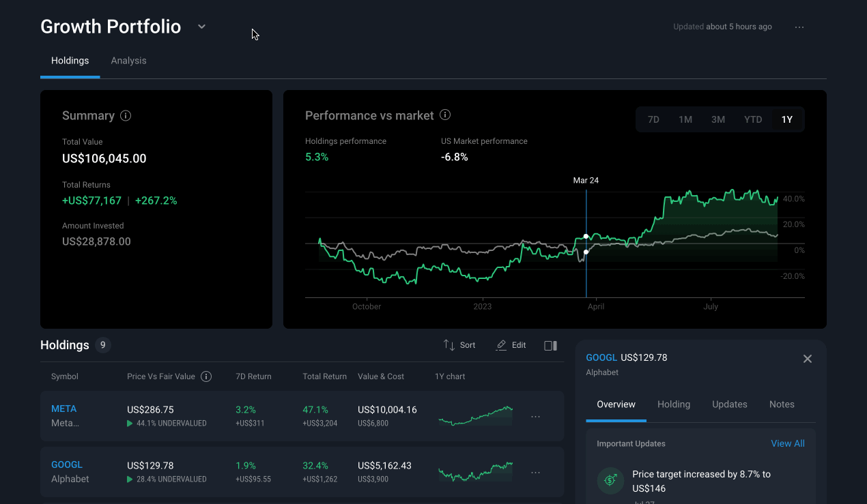Viewport: 867px width, 504px height.
Task: Click the 1Y chart column header
Action: click(x=450, y=376)
